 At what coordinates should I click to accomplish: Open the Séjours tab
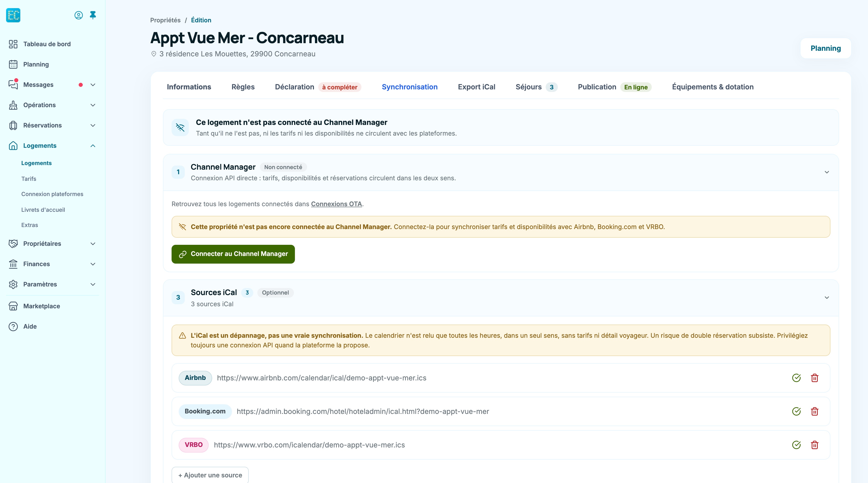click(537, 87)
